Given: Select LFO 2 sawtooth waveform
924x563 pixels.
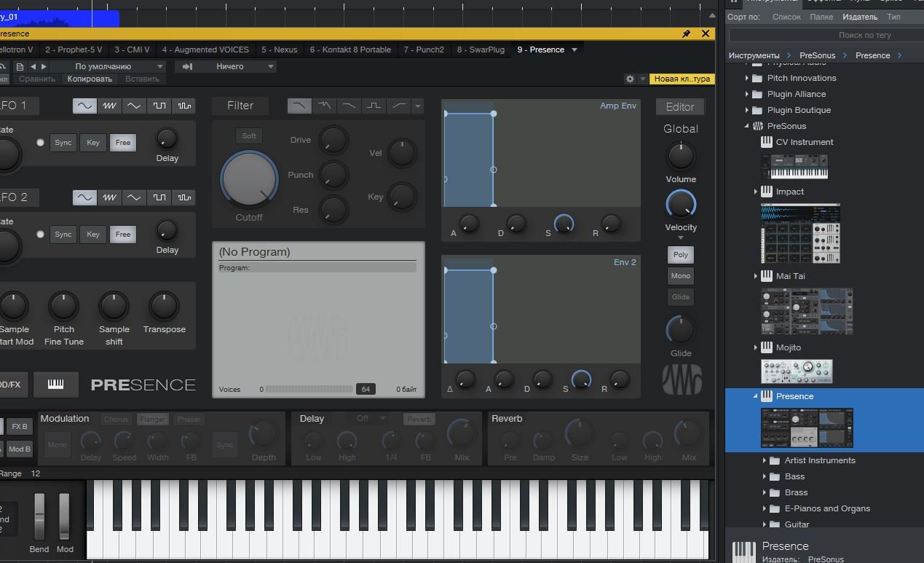Looking at the screenshot, I should click(x=109, y=197).
